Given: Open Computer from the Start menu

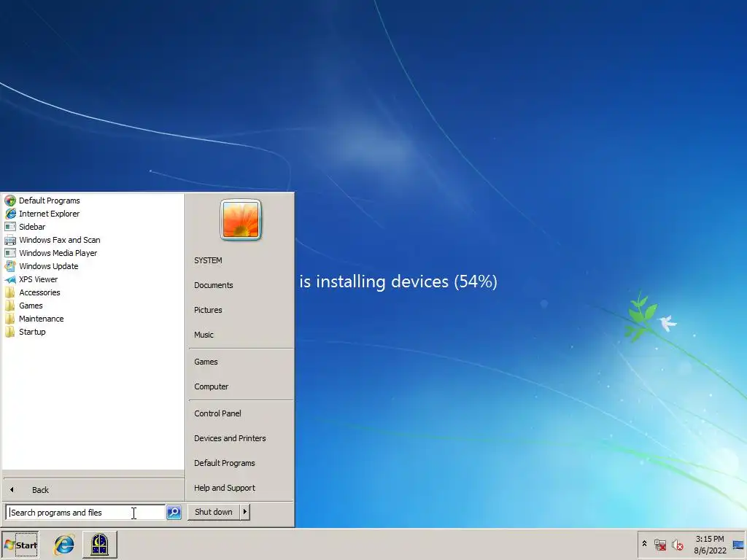Looking at the screenshot, I should click(x=211, y=386).
